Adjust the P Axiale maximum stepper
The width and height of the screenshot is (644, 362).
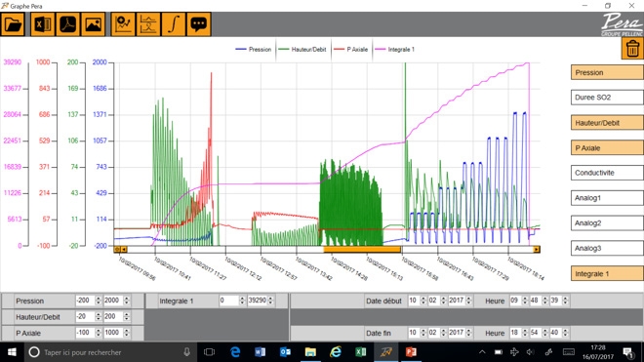coord(127,333)
